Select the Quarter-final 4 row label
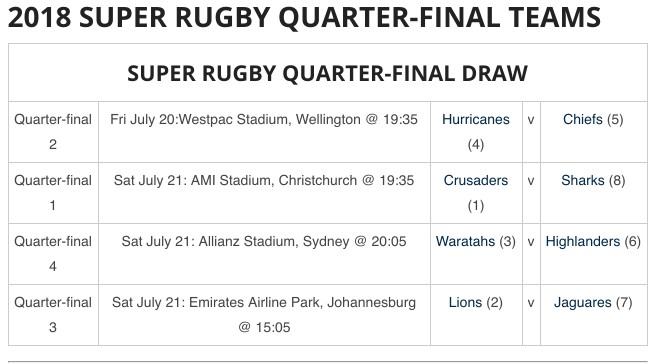The image size is (661, 363). click(x=53, y=254)
